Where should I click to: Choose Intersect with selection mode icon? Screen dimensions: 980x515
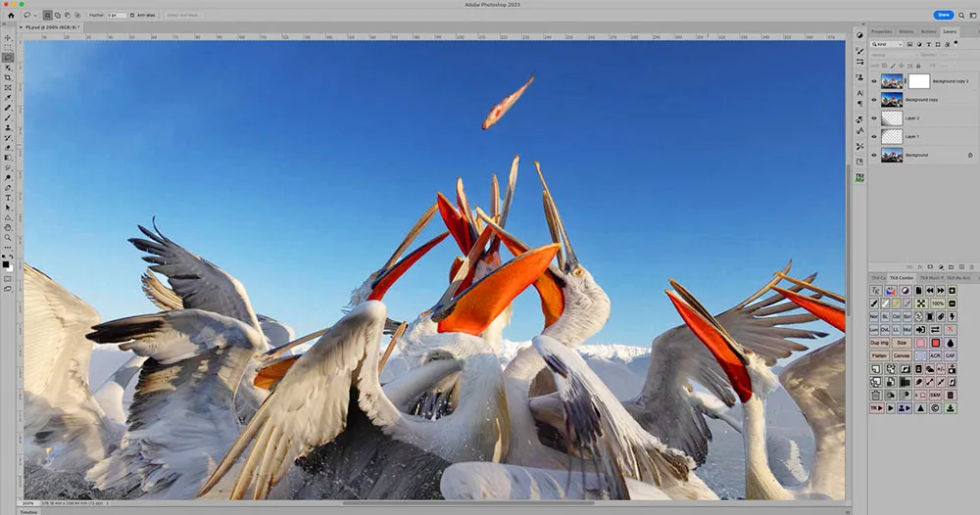pyautogui.click(x=77, y=16)
